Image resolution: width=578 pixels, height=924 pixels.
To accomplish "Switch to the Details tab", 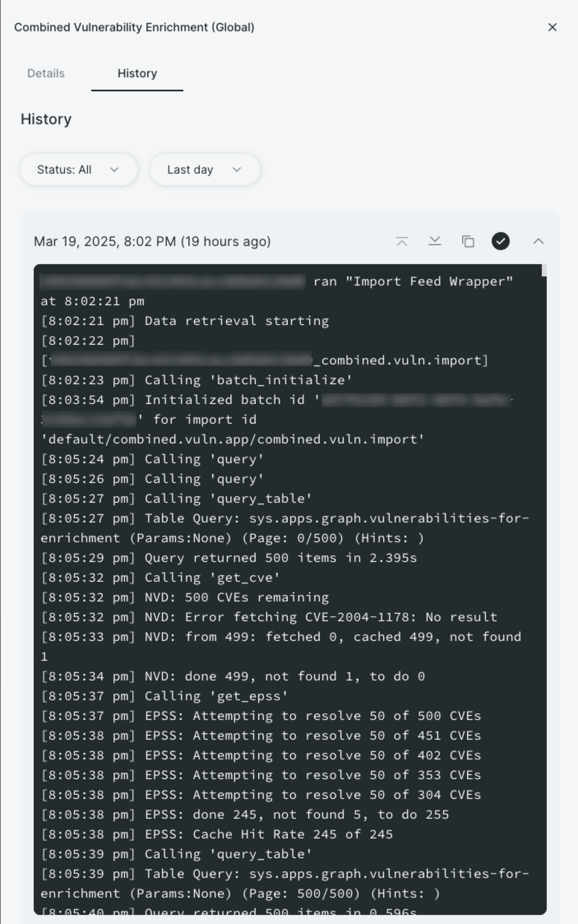I will tap(46, 73).
